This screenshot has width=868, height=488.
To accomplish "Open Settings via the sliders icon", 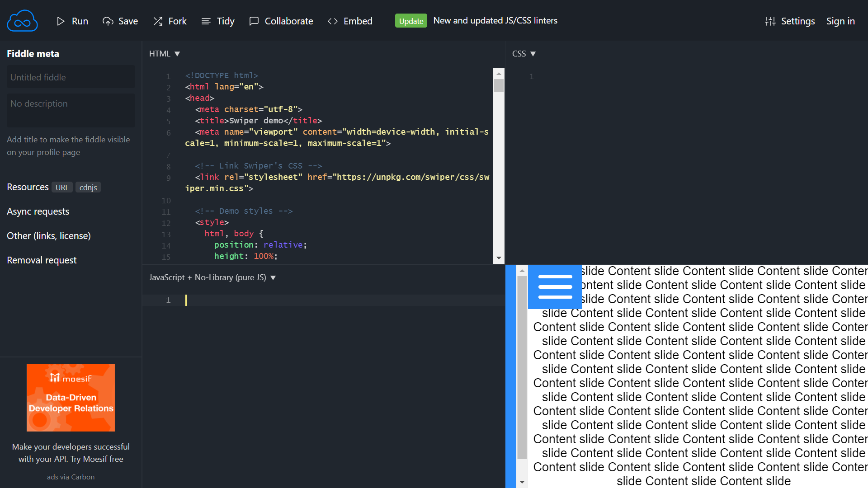I will (770, 21).
